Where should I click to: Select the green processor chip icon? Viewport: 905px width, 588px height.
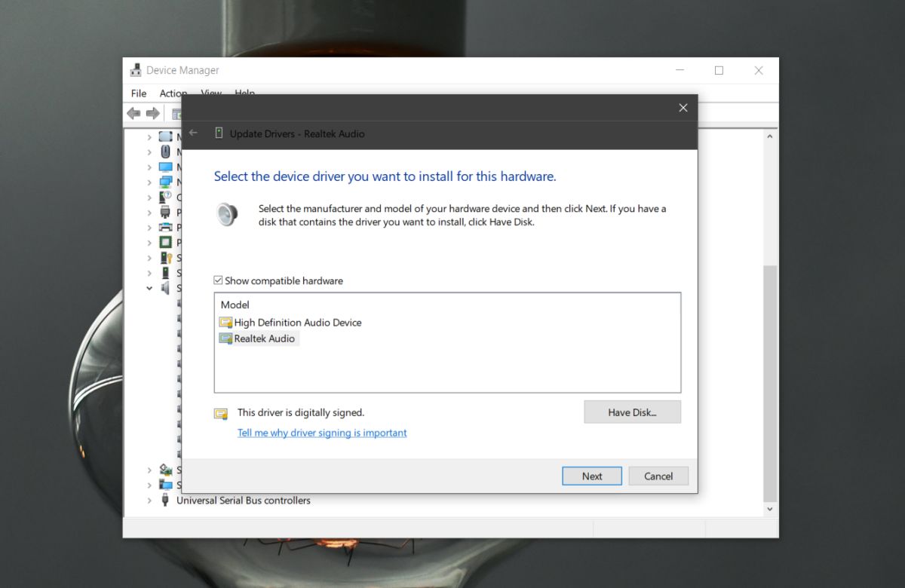point(166,242)
